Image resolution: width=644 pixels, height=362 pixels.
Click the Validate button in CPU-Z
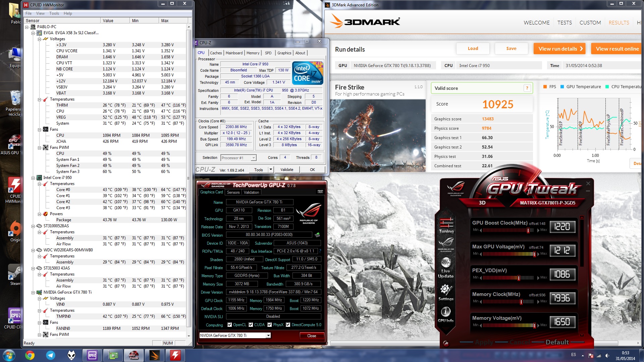[286, 170]
